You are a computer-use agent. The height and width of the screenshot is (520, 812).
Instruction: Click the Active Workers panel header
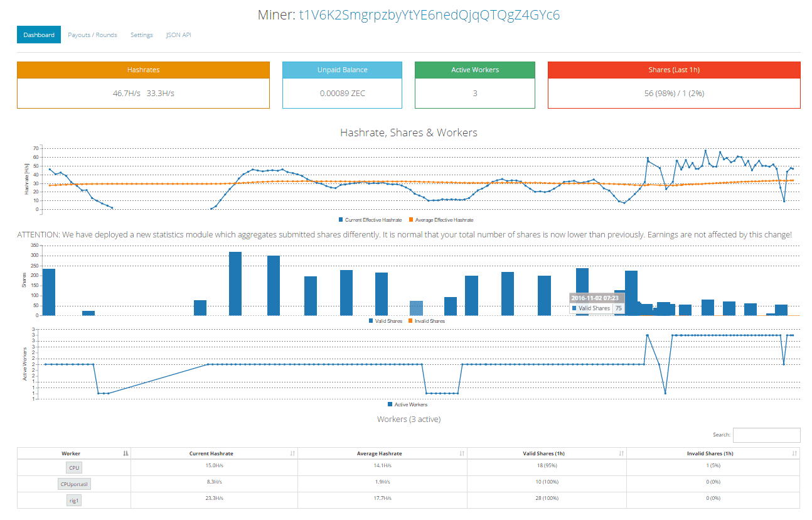(475, 70)
